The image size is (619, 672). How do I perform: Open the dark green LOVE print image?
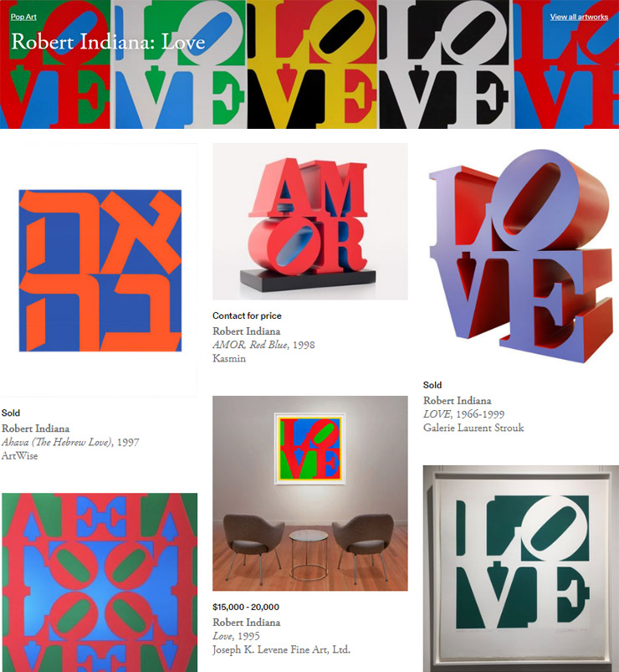point(521,569)
